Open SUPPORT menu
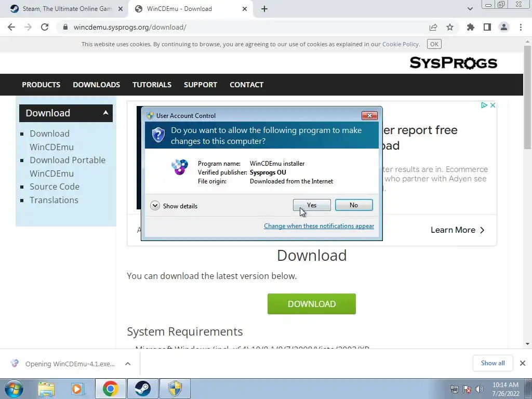Image resolution: width=532 pixels, height=399 pixels. pyautogui.click(x=201, y=85)
